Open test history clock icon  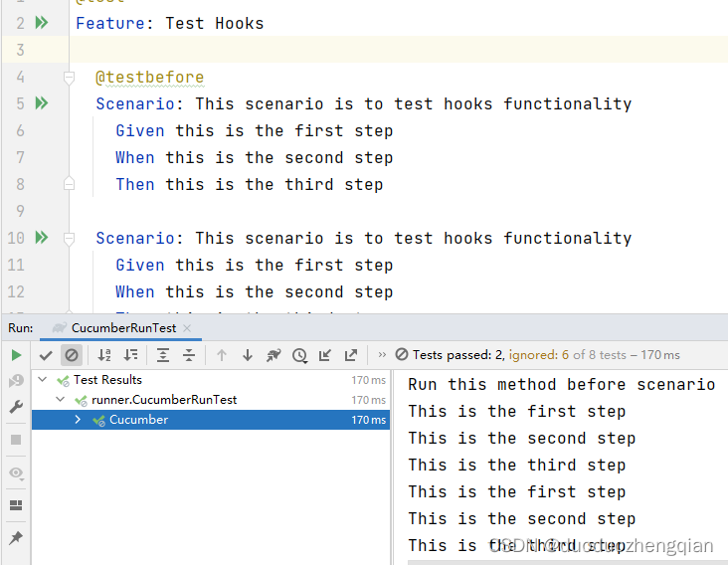(x=299, y=356)
